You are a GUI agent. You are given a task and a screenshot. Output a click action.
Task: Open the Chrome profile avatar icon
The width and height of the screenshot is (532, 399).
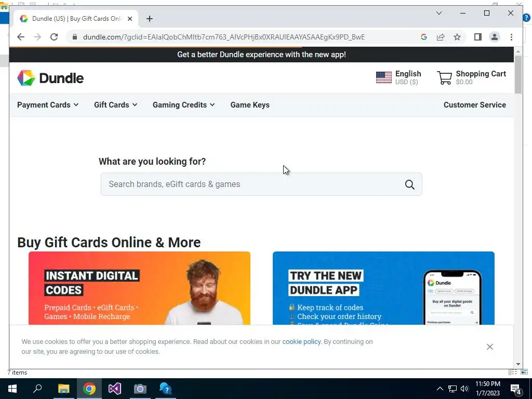pos(495,37)
